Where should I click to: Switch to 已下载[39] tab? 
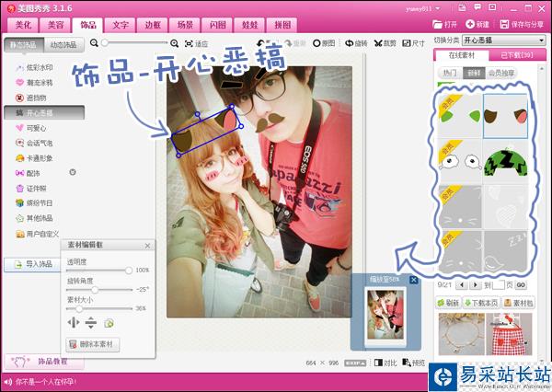[517, 55]
